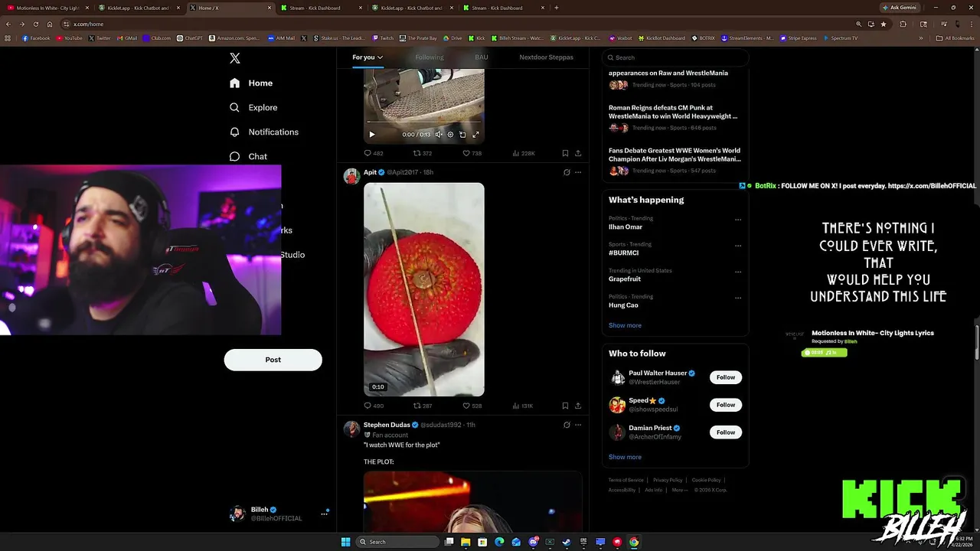Expand the top video to fullscreen
The width and height of the screenshot is (980, 551).
coord(475,134)
